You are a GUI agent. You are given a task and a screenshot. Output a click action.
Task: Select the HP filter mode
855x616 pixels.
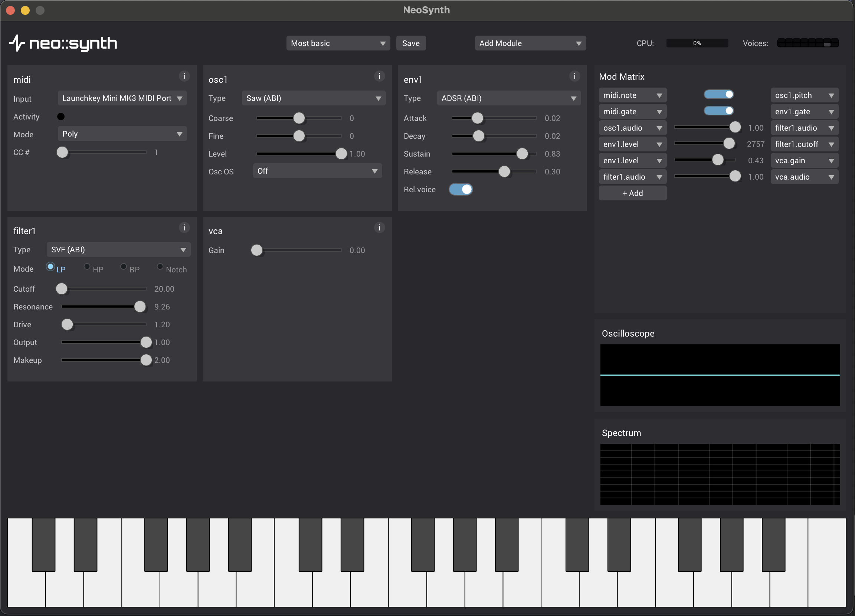point(87,267)
